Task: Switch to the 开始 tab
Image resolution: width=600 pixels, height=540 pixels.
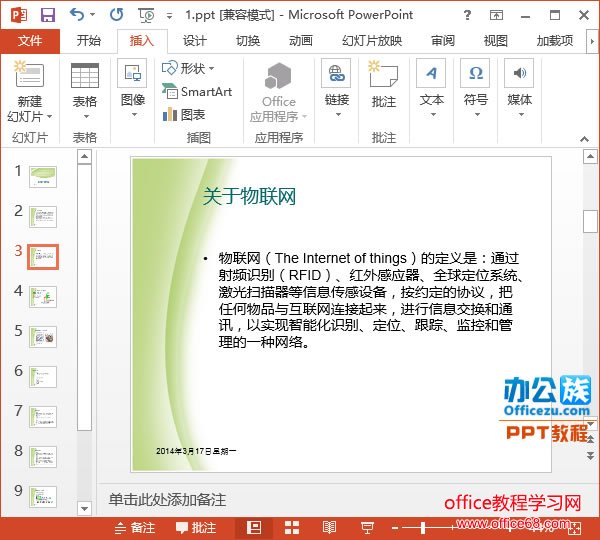Action: pos(88,41)
